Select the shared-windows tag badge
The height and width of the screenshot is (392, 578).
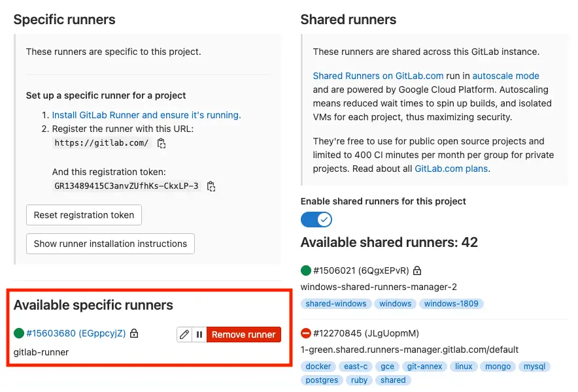pos(336,303)
